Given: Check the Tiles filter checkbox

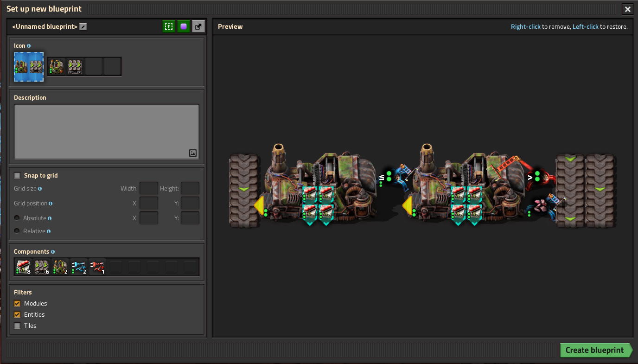Looking at the screenshot, I should [18, 326].
